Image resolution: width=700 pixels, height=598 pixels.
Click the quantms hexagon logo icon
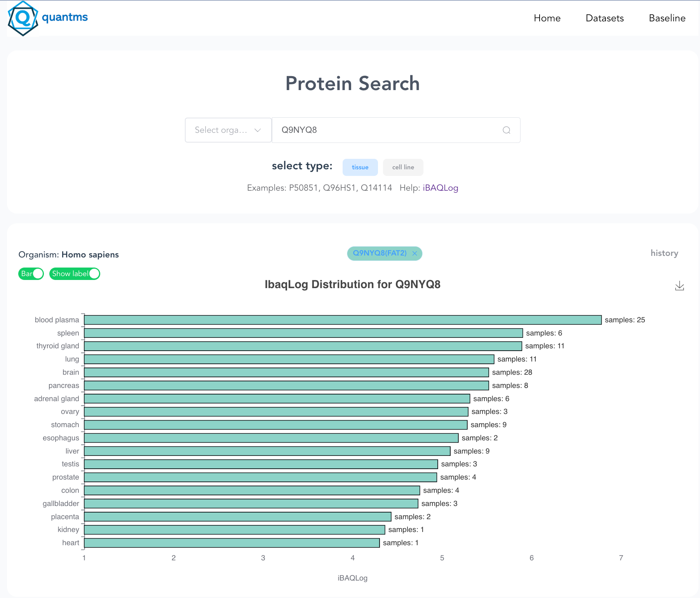point(23,18)
